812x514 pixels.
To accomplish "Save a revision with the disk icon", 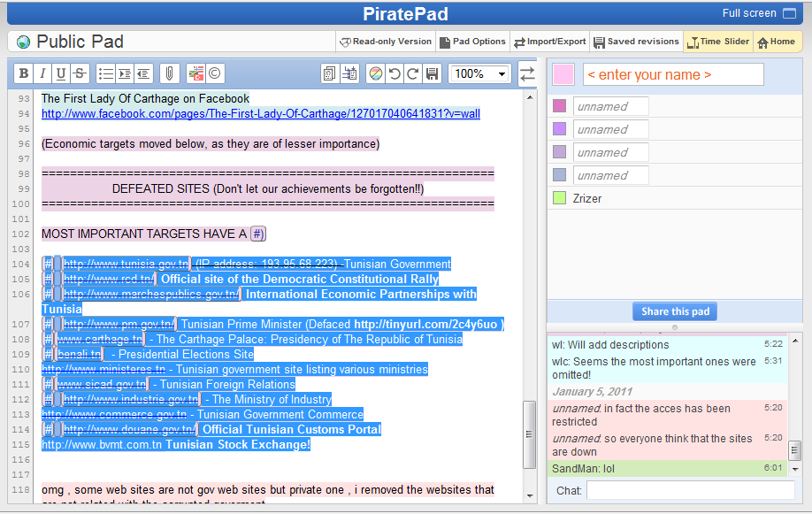I will tap(432, 73).
